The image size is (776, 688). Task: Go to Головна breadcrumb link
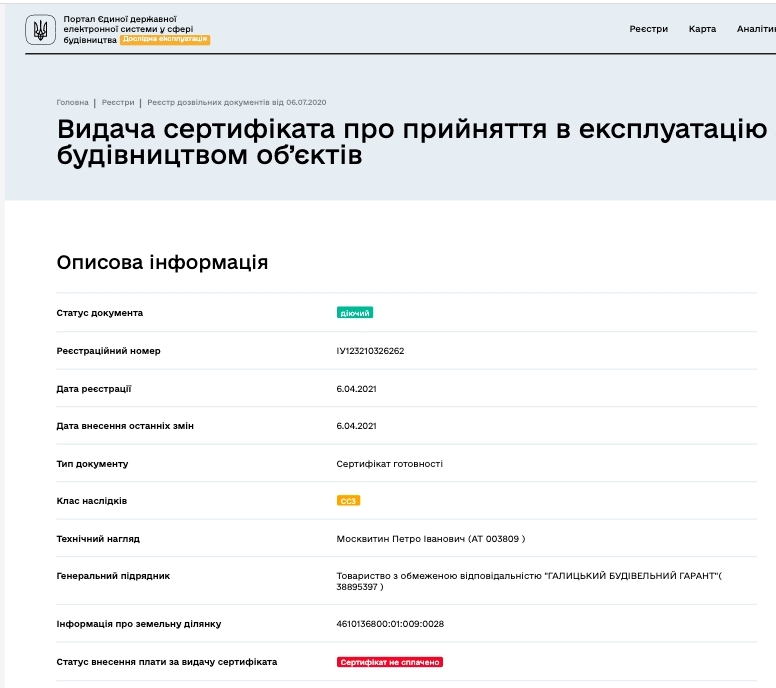point(72,102)
